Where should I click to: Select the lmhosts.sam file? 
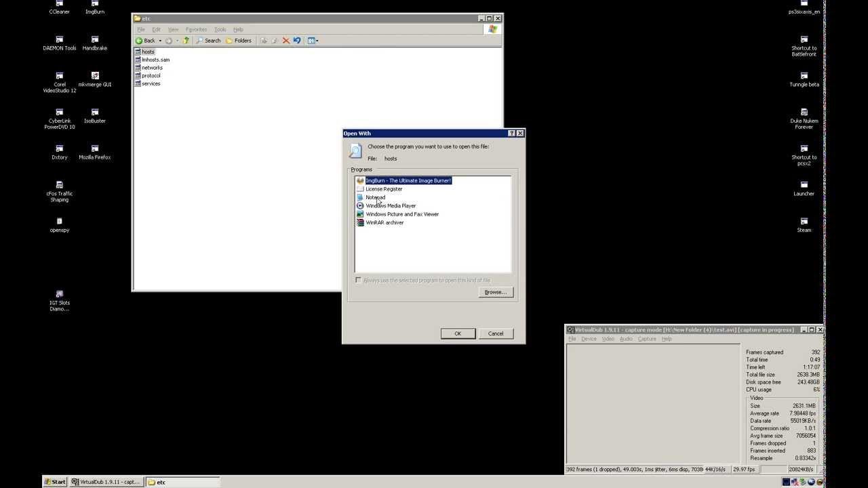point(152,60)
